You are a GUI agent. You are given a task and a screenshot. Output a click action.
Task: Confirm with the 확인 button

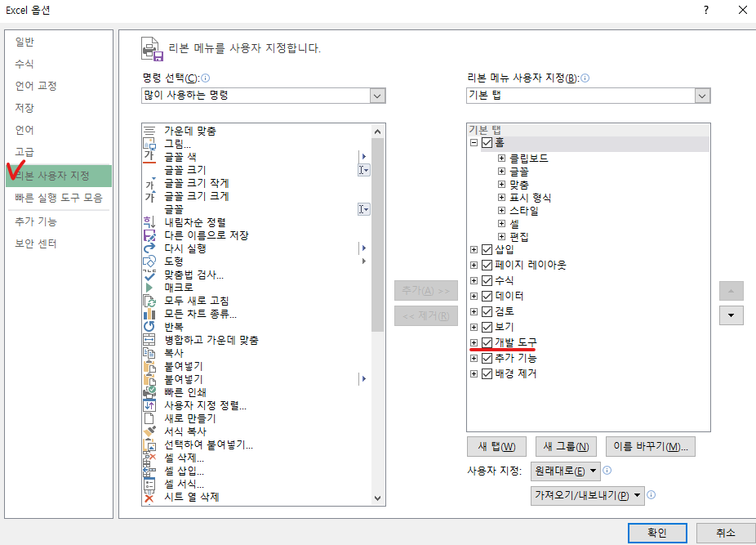658,533
